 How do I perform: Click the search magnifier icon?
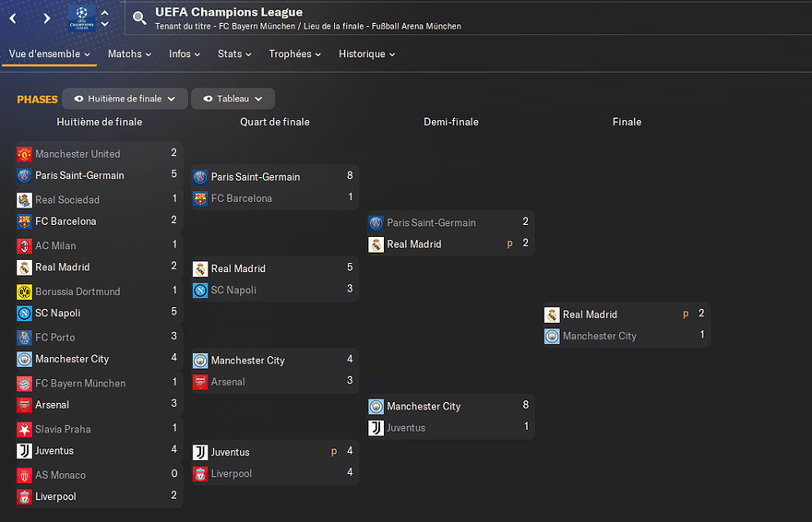coord(138,18)
